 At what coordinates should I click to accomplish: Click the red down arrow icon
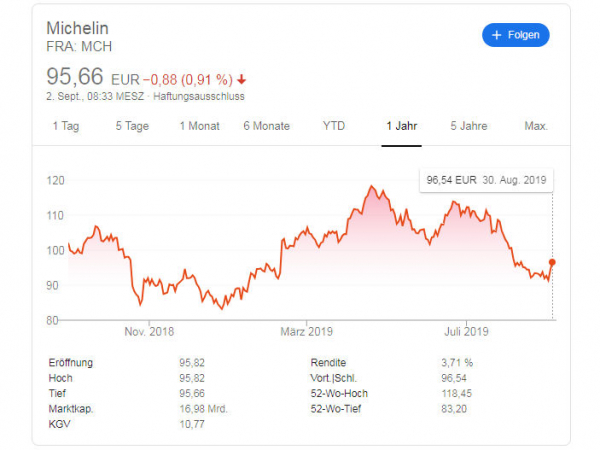pos(241,80)
